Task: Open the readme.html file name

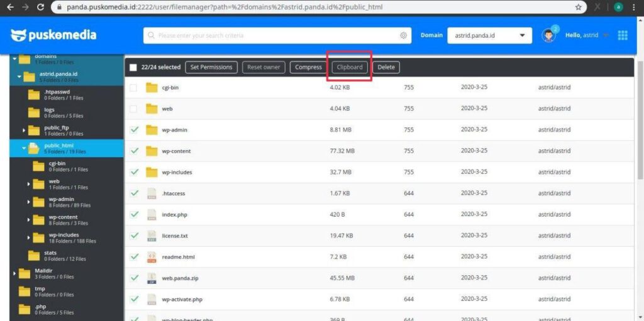Action: (178, 257)
